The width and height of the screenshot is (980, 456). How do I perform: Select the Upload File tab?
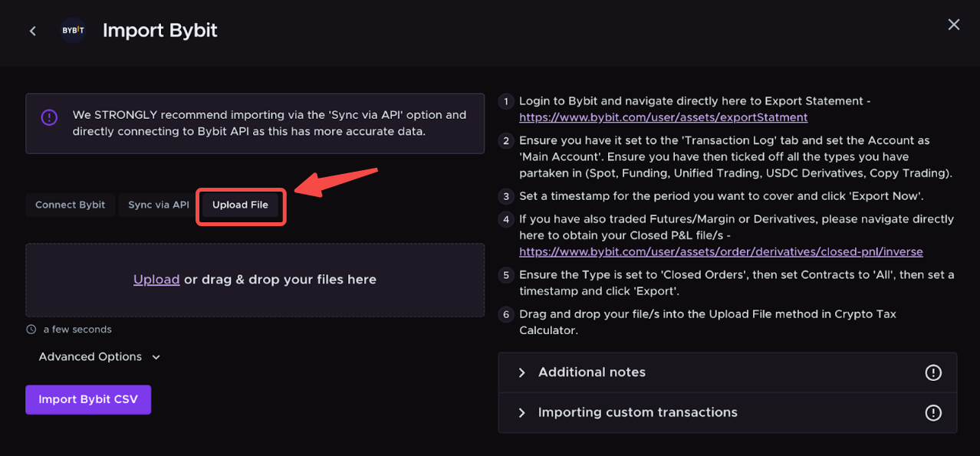pyautogui.click(x=240, y=205)
